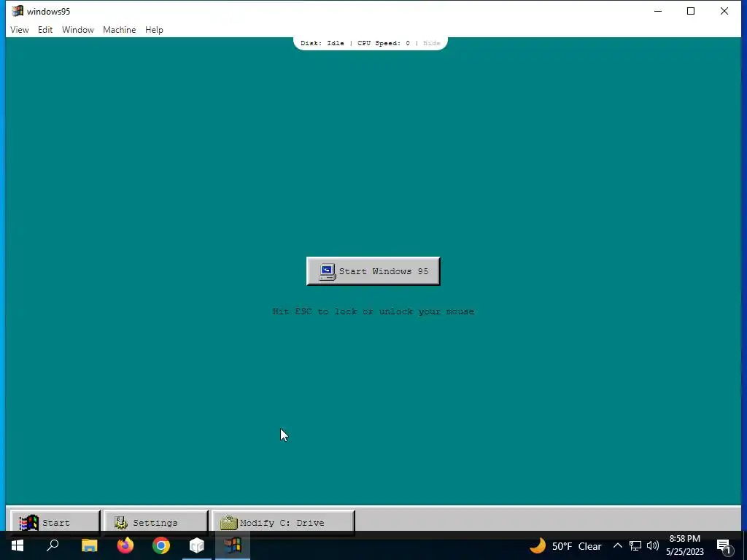Open the Modify C: Drive tab
The height and width of the screenshot is (560, 747).
point(284,522)
